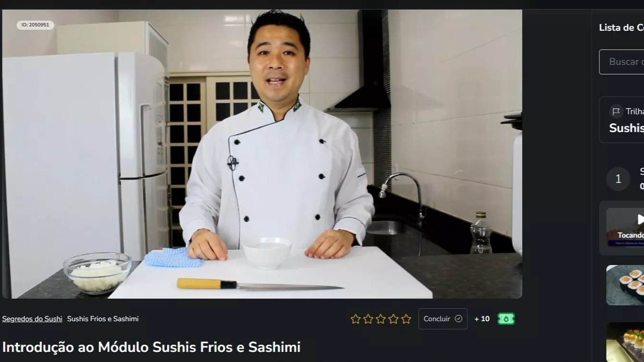Open the Trilha Sushis card
Screen dimensions: 644x362
(x=621, y=120)
